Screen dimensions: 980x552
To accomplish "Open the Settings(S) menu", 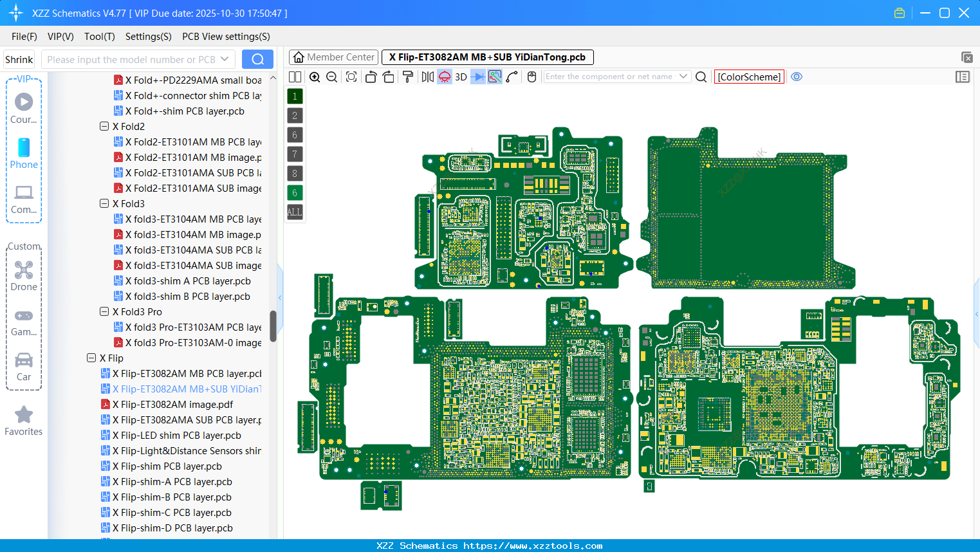I will click(x=149, y=37).
